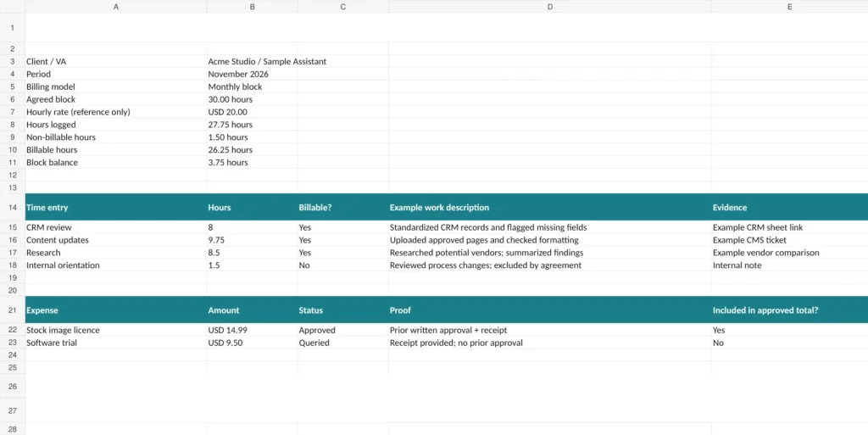Click the 'No' billable cell for Internal orientation
Image resolution: width=868 pixels, height=435 pixels.
click(x=343, y=265)
